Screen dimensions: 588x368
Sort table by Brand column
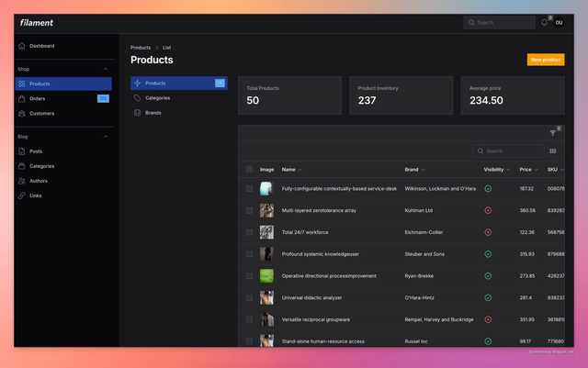(x=414, y=170)
